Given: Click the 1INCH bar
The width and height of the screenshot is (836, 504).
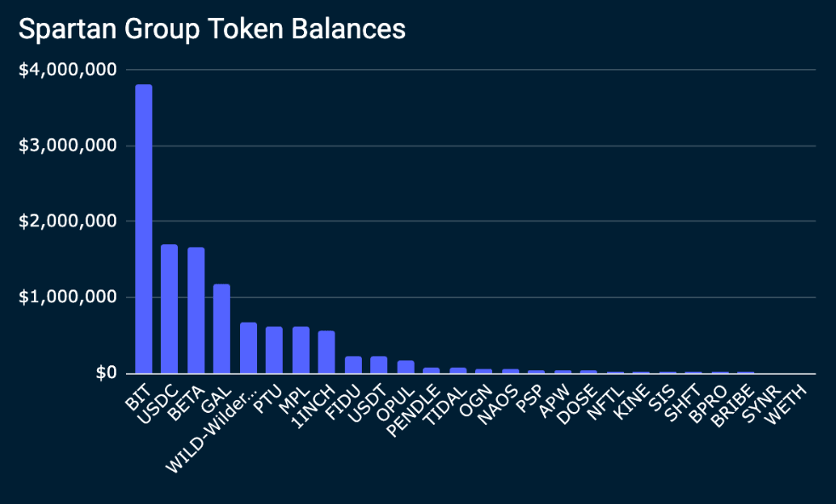Looking at the screenshot, I should 326,352.
